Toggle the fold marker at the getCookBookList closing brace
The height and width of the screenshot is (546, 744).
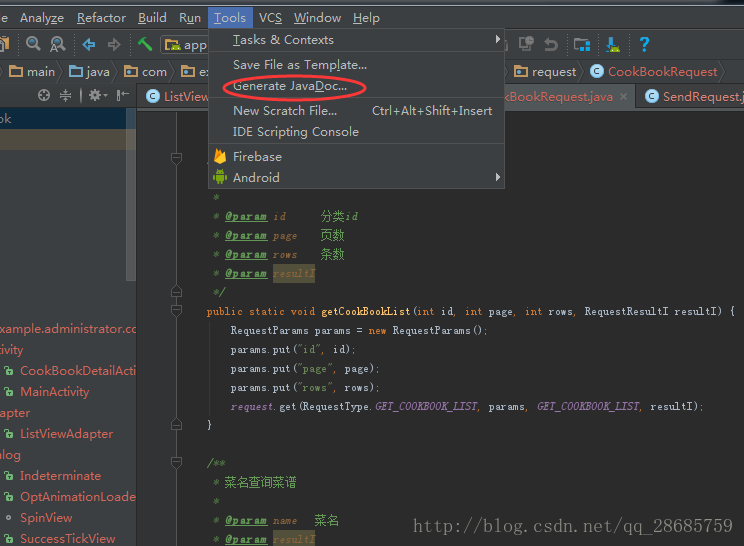point(177,425)
